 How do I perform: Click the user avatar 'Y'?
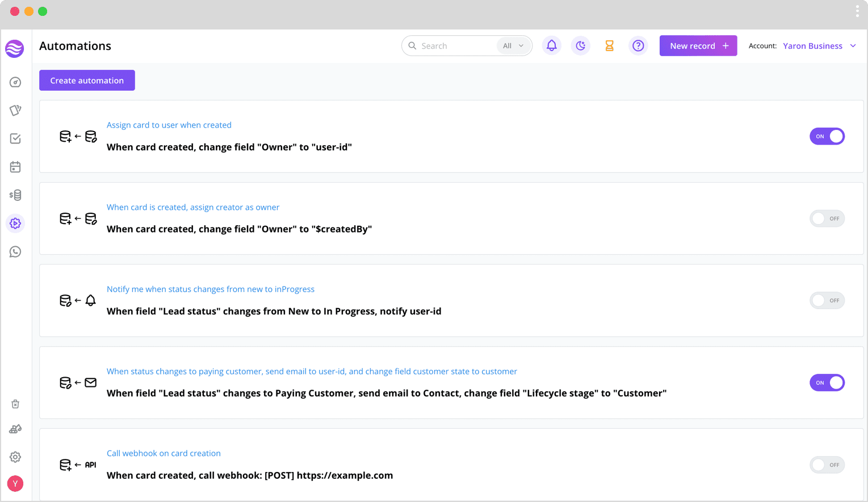click(x=15, y=484)
